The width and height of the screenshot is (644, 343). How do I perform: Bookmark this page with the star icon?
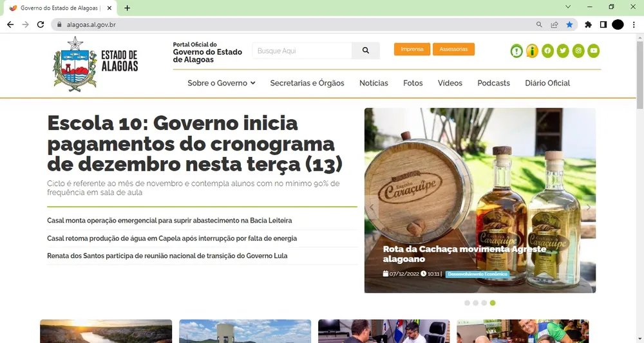569,24
